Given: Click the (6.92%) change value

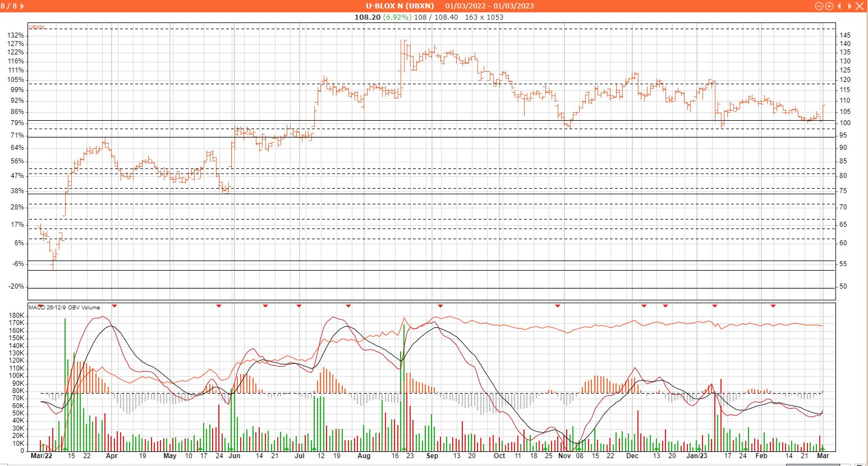Looking at the screenshot, I should [x=397, y=17].
